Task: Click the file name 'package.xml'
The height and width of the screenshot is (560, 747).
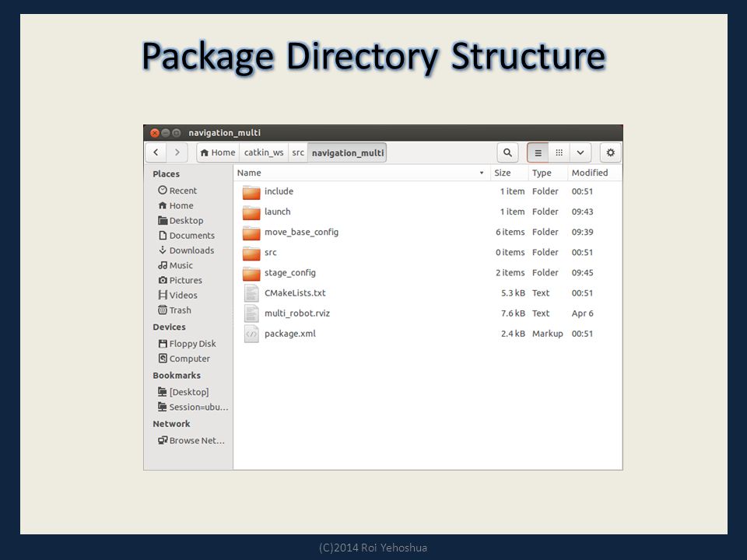Action: 290,334
